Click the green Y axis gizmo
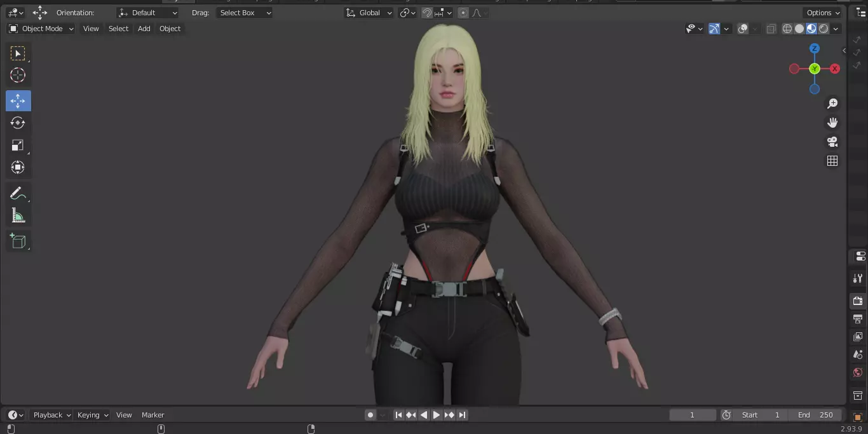Viewport: 868px width, 434px height. coord(815,69)
